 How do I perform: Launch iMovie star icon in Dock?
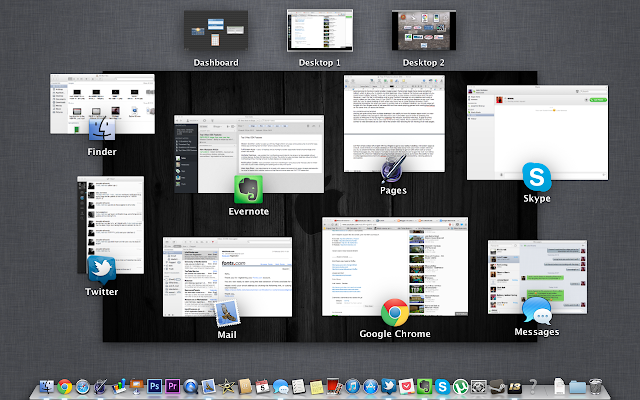227,386
